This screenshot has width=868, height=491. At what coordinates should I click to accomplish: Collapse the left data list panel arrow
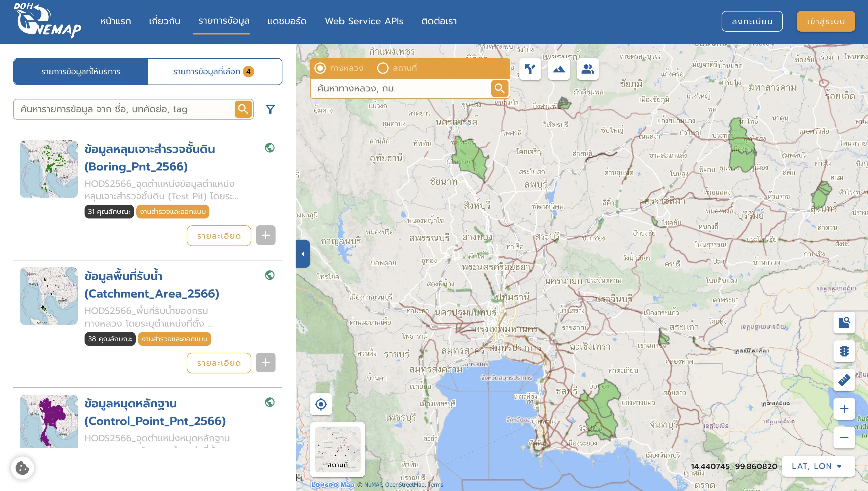pos(303,254)
